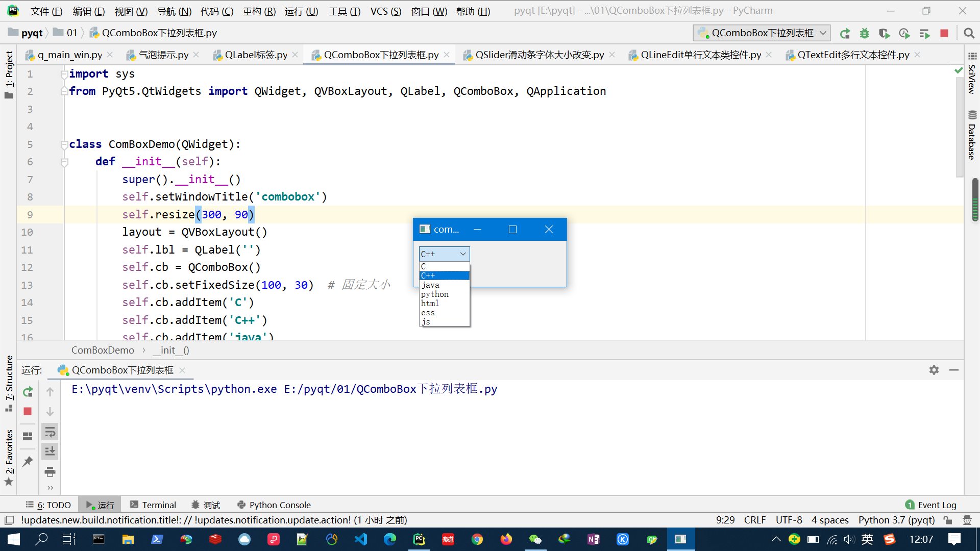Open the run configuration dropdown
980x551 pixels.
761,33
